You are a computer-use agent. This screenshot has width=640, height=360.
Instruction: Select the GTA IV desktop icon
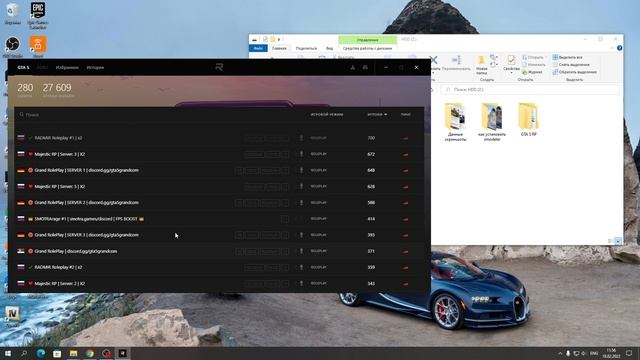tap(12, 313)
